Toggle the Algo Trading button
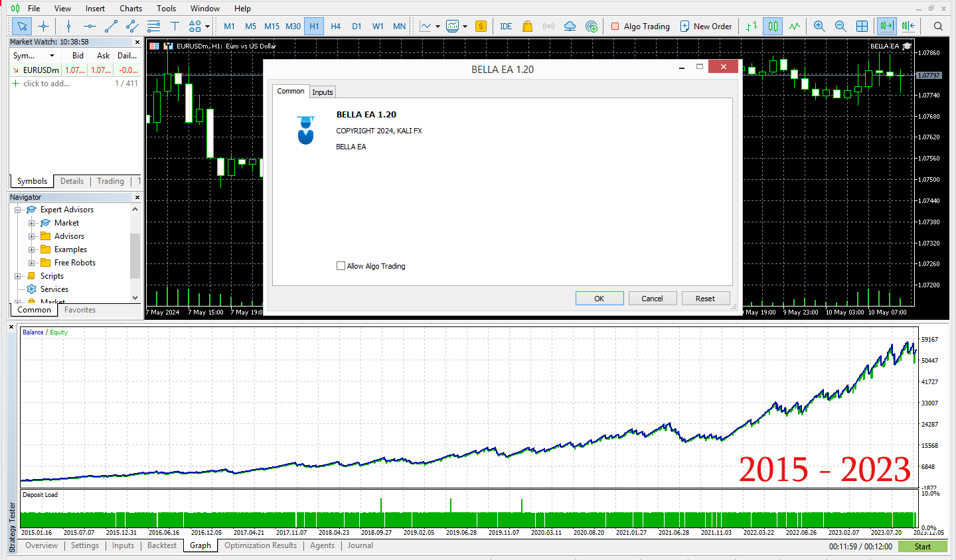Image resolution: width=956 pixels, height=560 pixels. click(641, 27)
